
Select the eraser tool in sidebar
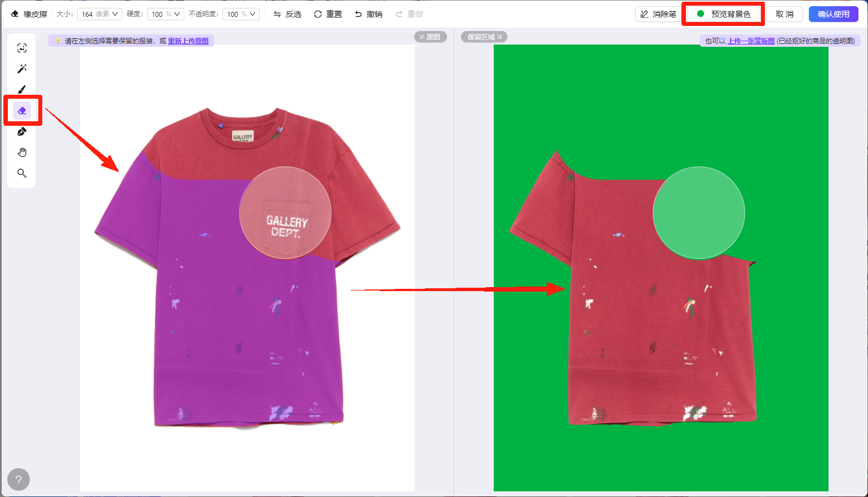click(22, 111)
